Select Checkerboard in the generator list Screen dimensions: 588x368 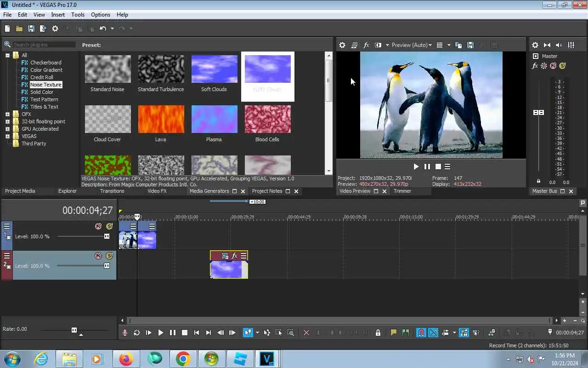tap(45, 63)
